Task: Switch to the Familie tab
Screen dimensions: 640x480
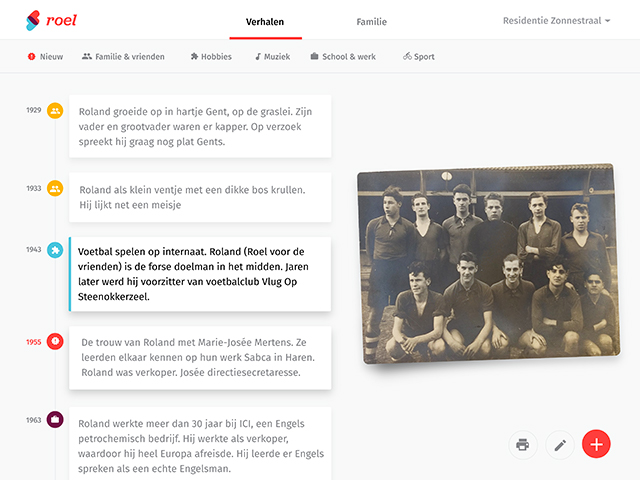Action: [371, 22]
